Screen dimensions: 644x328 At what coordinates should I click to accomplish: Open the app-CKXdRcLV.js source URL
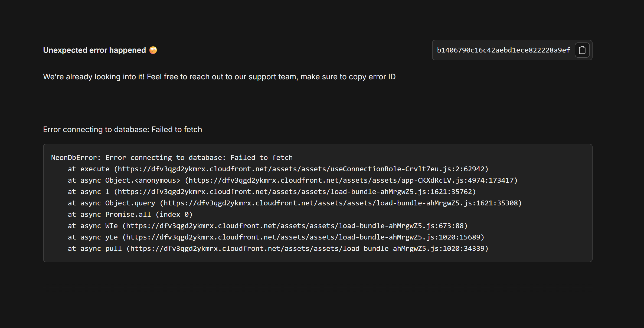tap(351, 180)
